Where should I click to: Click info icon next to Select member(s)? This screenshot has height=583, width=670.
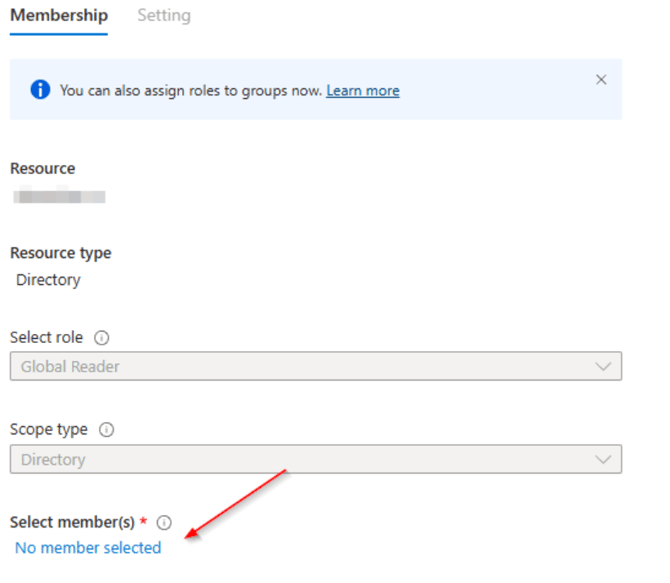(x=165, y=522)
